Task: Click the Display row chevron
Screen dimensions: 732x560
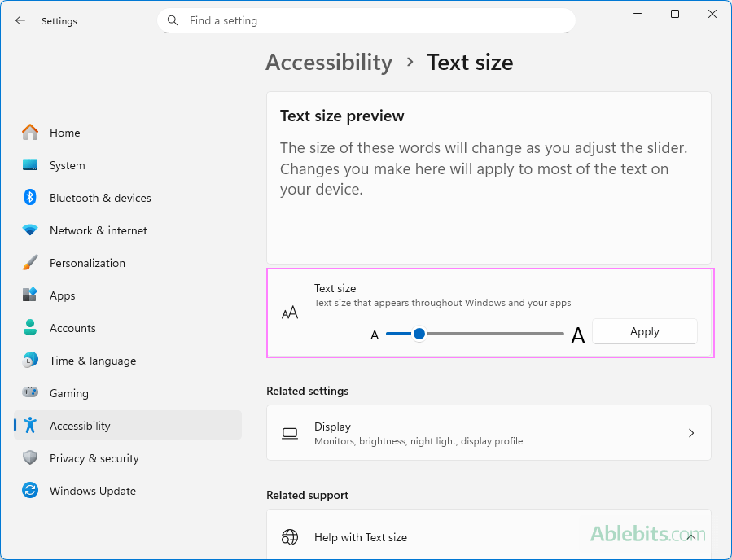Action: 691,433
